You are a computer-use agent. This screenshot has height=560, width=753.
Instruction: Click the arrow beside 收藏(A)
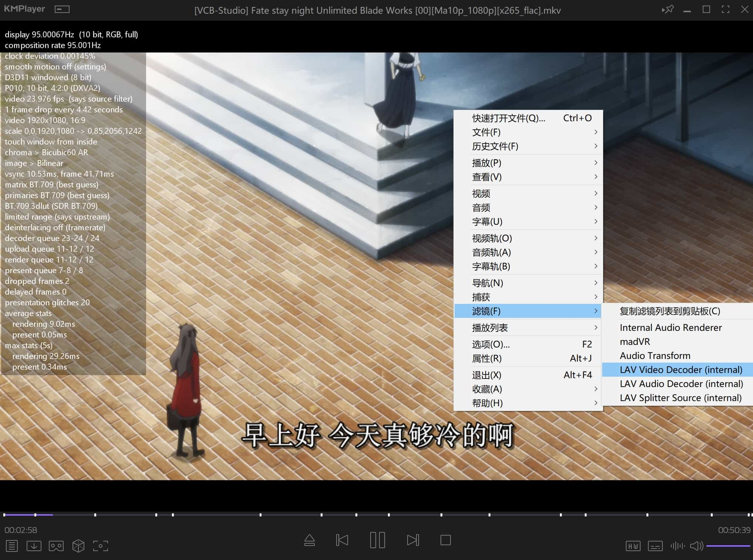click(x=595, y=389)
